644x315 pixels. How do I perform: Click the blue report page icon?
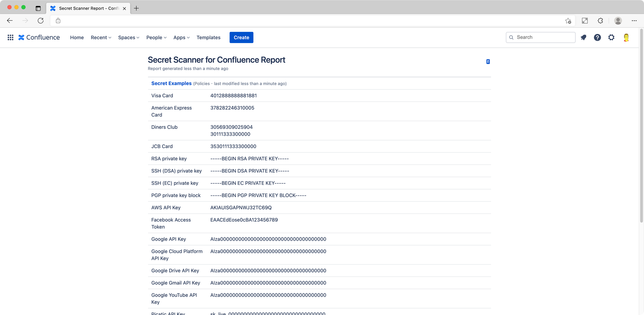coord(488,62)
